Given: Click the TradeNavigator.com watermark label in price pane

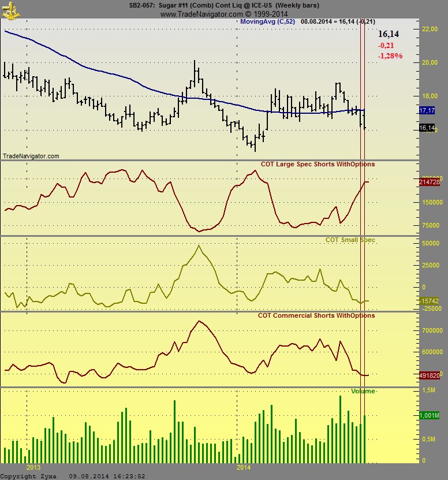Looking at the screenshot, I should tap(31, 156).
